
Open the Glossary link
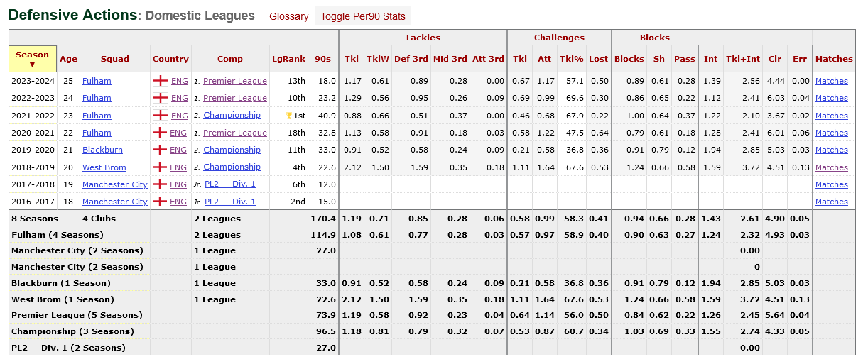(x=288, y=16)
